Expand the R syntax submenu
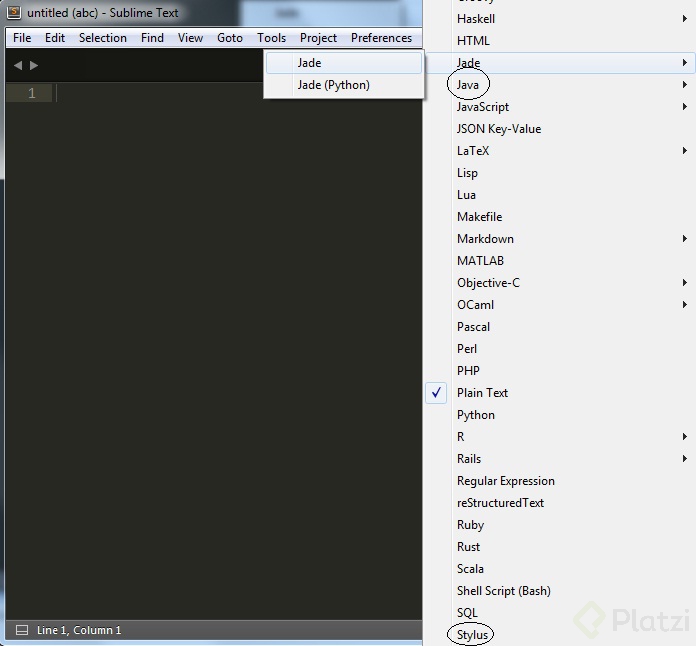The height and width of the screenshot is (646, 696). pos(559,436)
